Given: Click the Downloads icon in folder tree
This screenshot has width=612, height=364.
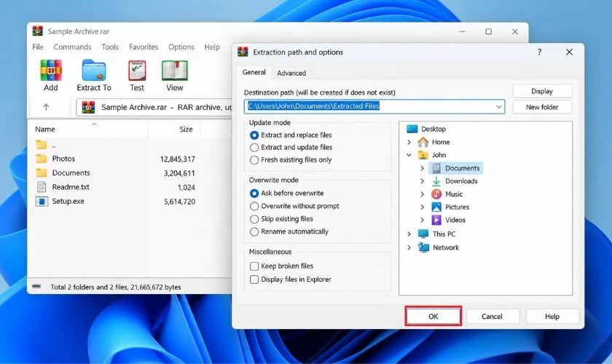Looking at the screenshot, I should point(436,181).
